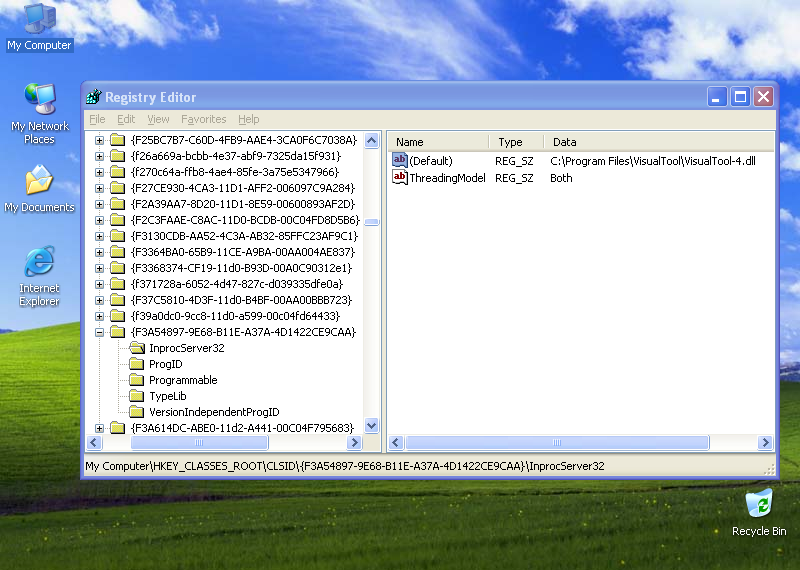Launch Internet Explorer desktop icon
This screenshot has height=570, width=800.
coord(39,276)
